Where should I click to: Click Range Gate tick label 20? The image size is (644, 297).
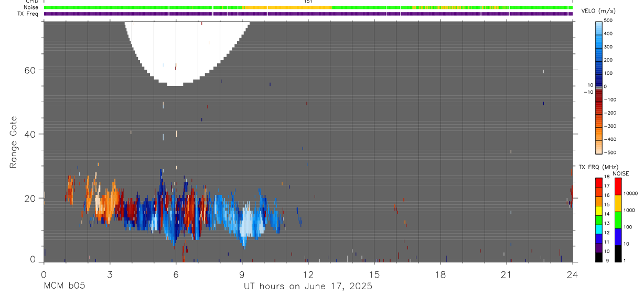point(29,199)
